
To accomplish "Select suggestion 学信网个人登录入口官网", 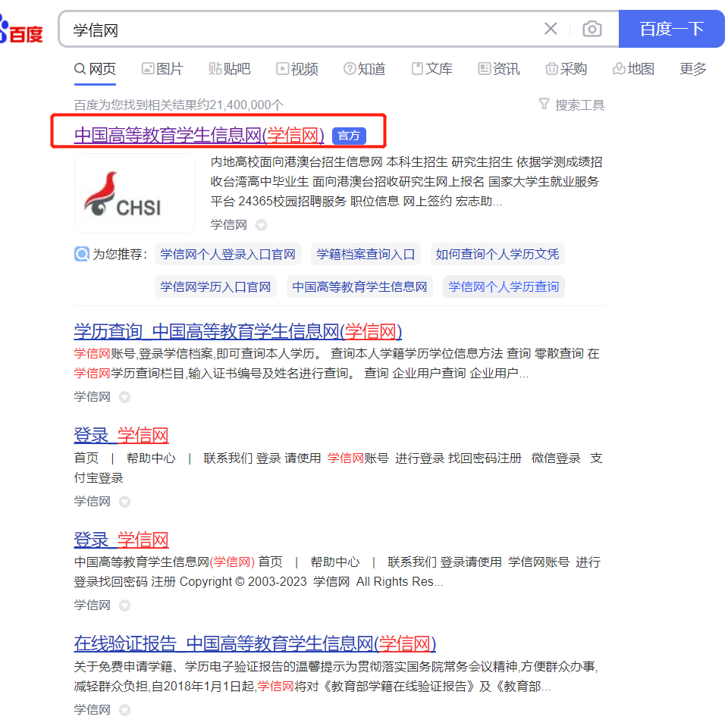I will click(228, 254).
